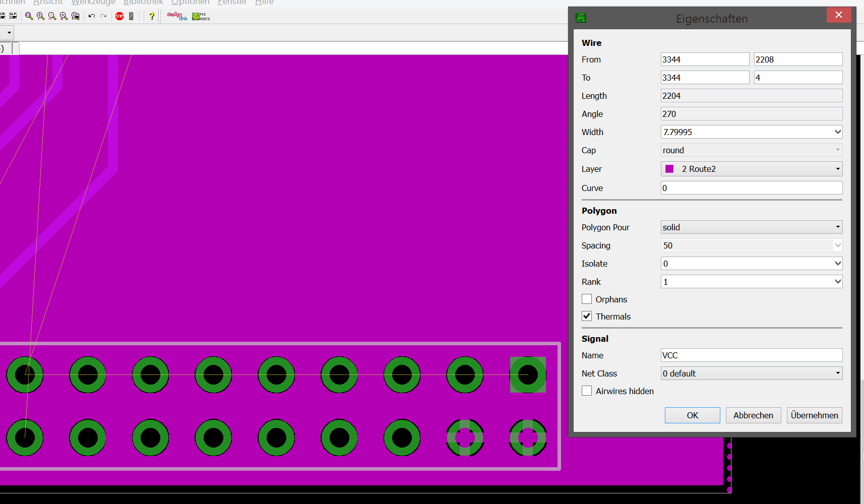Run a ULP user language program

tap(13, 16)
